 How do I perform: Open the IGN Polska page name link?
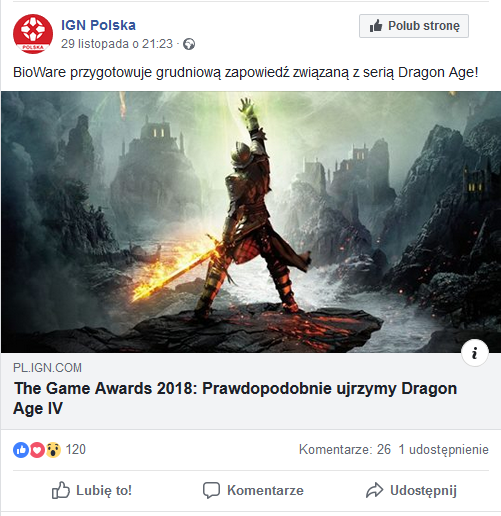click(x=98, y=25)
